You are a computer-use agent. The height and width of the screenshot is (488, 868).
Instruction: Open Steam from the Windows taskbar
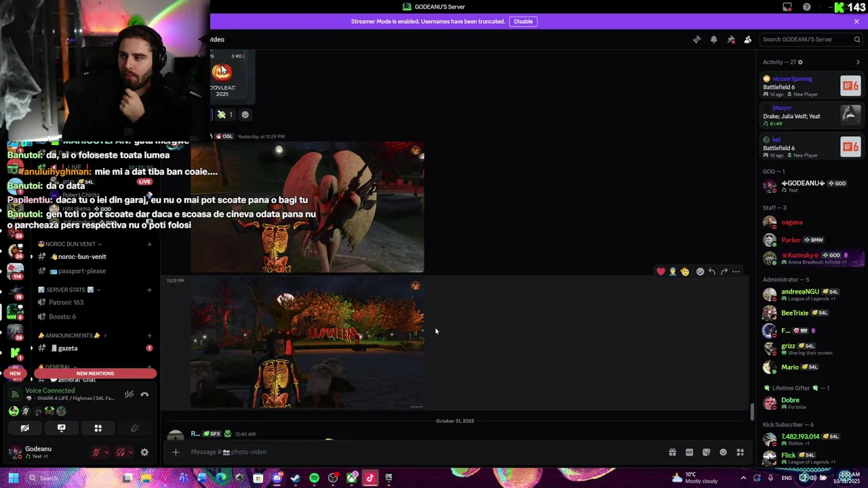pyautogui.click(x=295, y=478)
